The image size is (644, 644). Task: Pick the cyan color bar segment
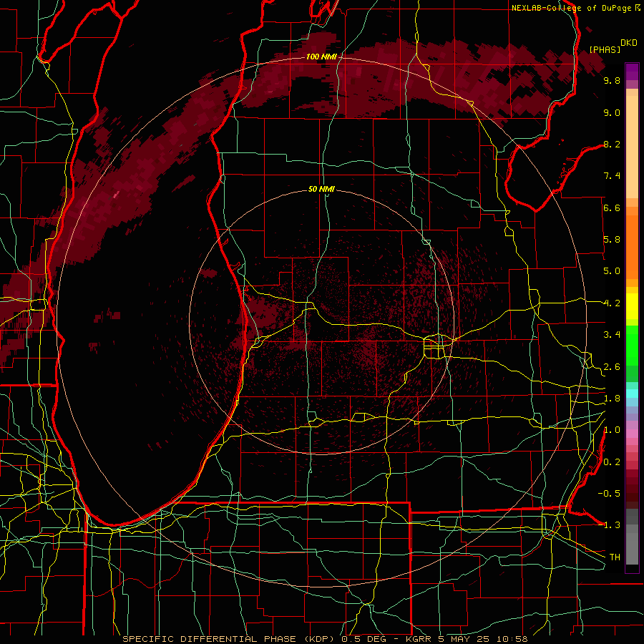pyautogui.click(x=632, y=393)
